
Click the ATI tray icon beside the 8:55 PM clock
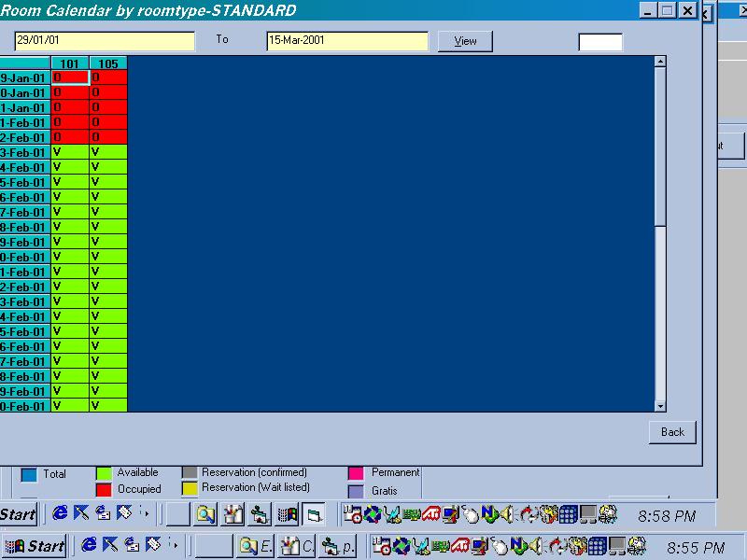pyautogui.click(x=459, y=546)
